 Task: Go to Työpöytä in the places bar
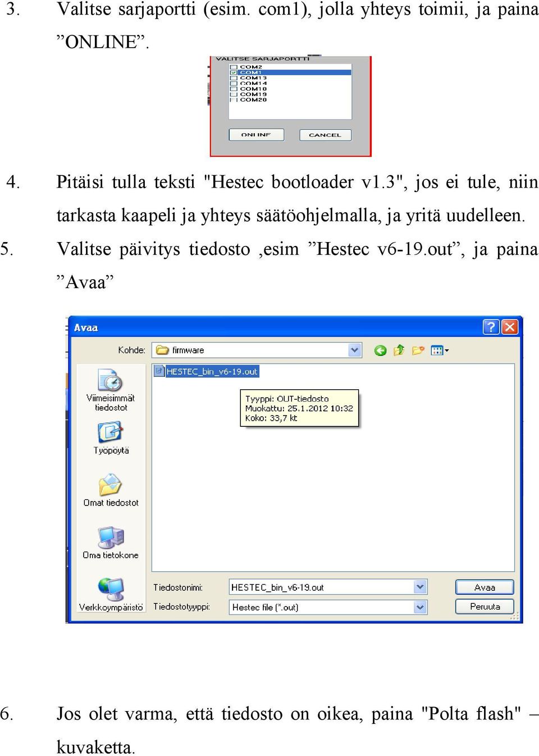pyautogui.click(x=111, y=438)
